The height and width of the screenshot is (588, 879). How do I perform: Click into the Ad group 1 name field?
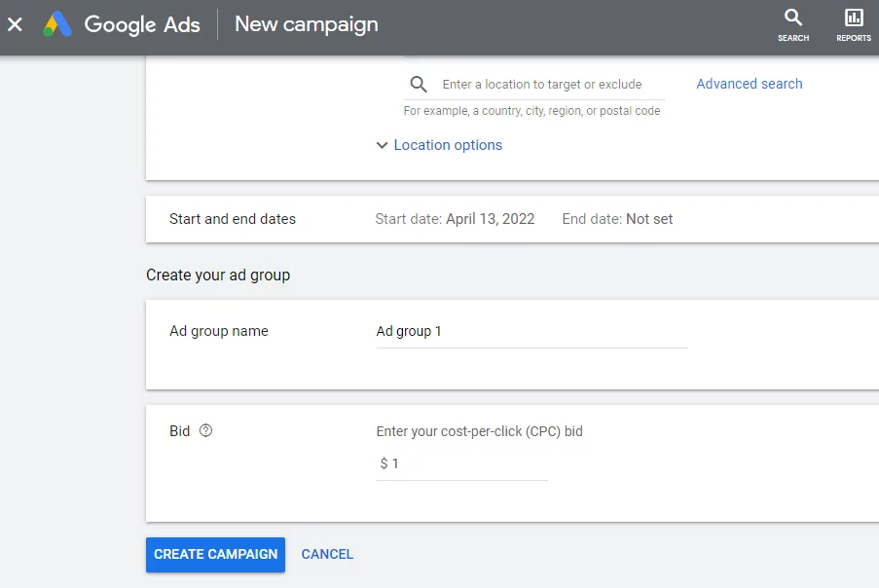[x=531, y=332]
